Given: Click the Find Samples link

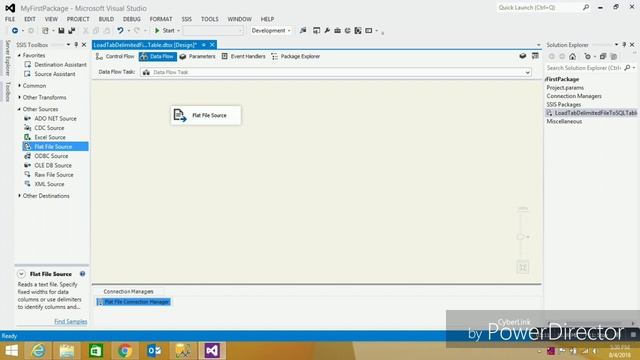Looking at the screenshot, I should tap(71, 322).
